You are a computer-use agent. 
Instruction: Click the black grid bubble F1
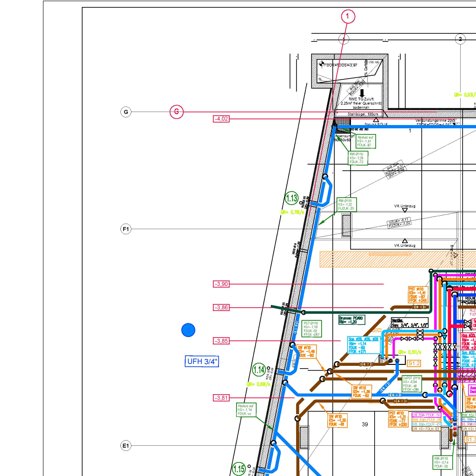(x=126, y=229)
